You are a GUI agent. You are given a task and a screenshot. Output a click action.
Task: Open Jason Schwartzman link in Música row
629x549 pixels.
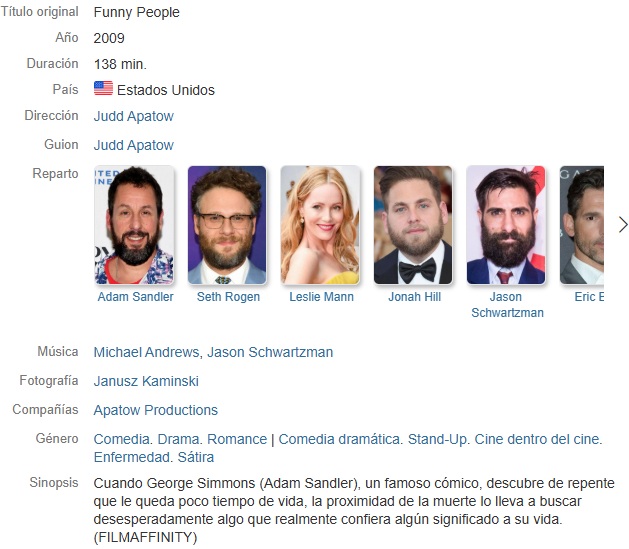pos(270,352)
